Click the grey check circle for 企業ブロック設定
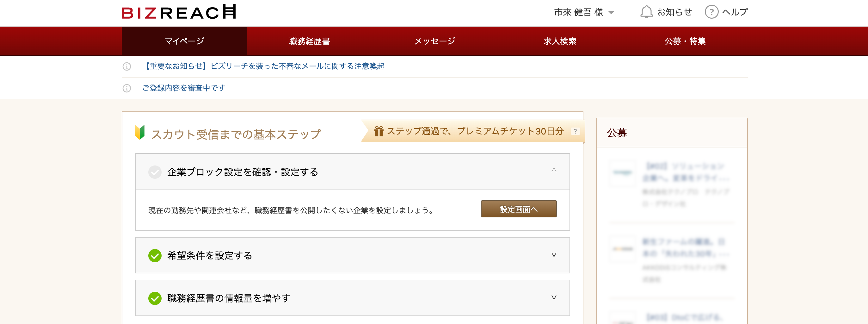The width and height of the screenshot is (868, 324). 155,172
